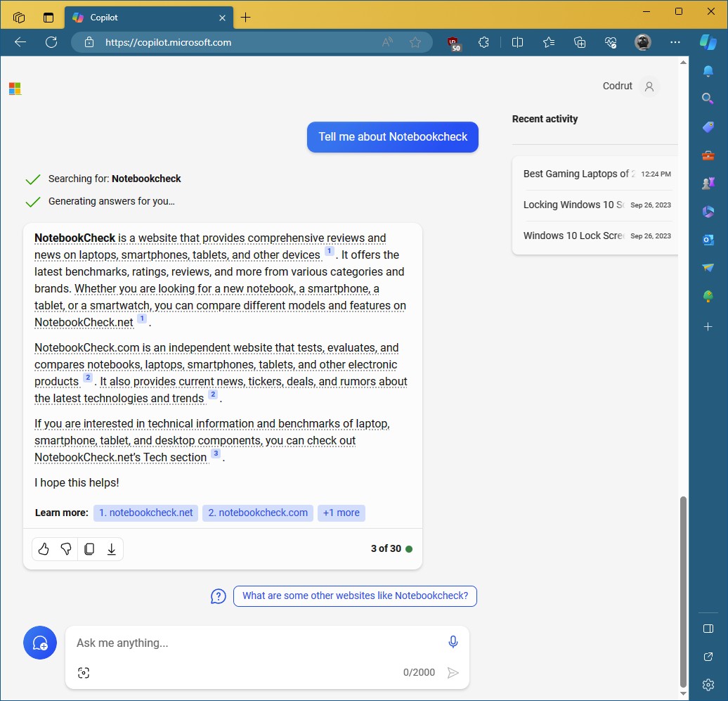The height and width of the screenshot is (701, 728).
Task: Start Read aloud from address bar
Action: [387, 42]
